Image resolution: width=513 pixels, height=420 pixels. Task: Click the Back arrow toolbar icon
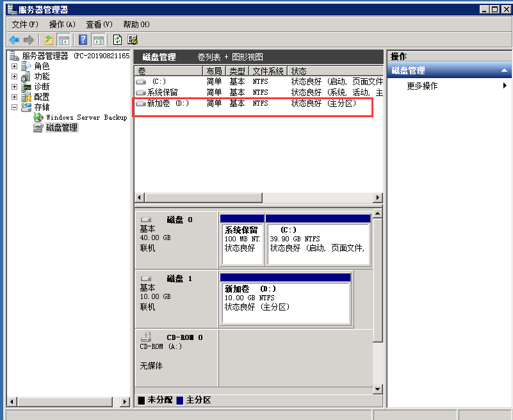[x=13, y=40]
